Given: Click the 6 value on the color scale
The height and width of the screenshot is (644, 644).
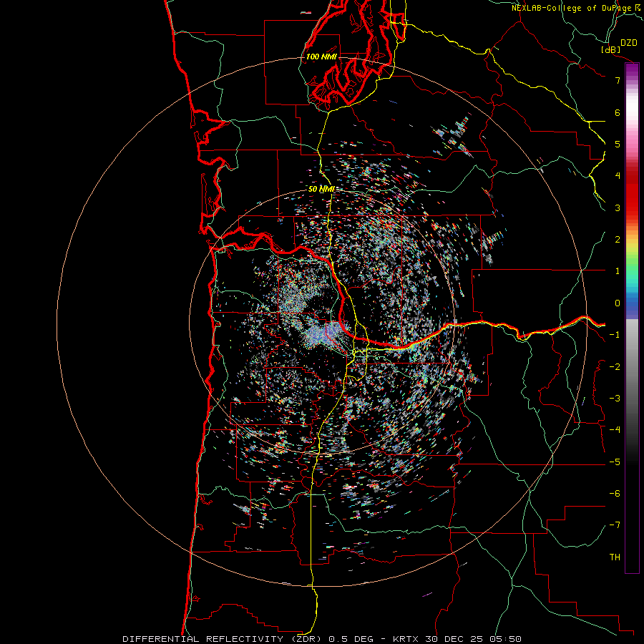Looking at the screenshot, I should coord(618,112).
